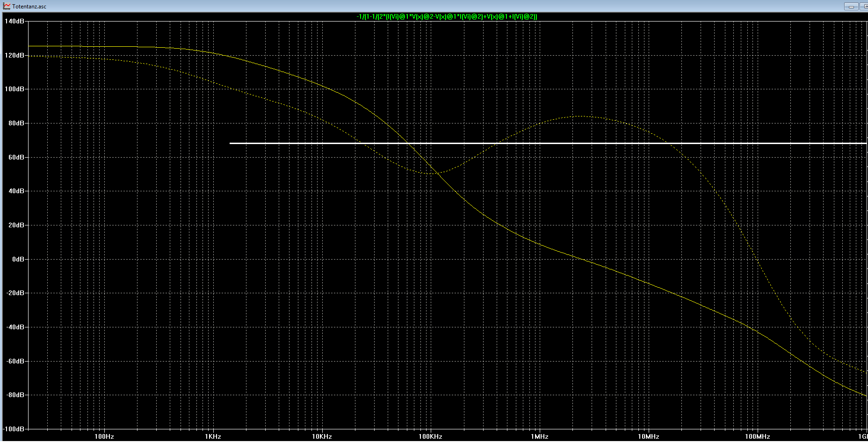Click the 20dB vertical axis label
This screenshot has width=868, height=442.
point(16,225)
